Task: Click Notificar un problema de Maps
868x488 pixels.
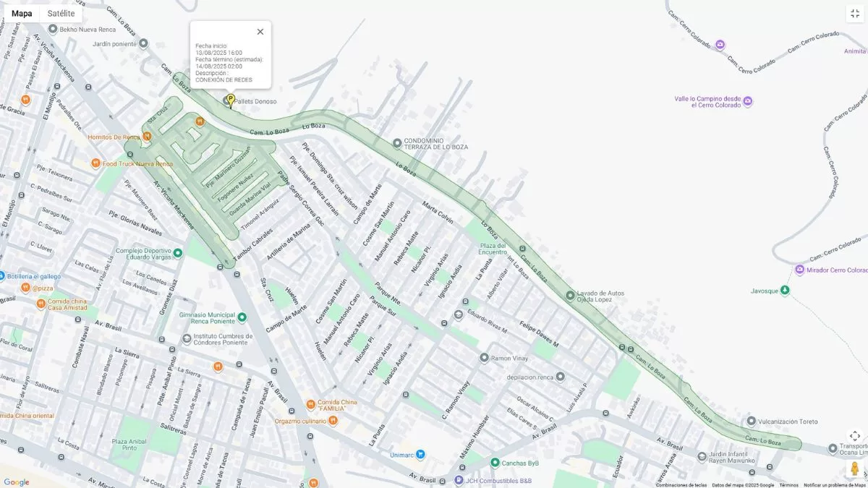Action: pos(835,484)
